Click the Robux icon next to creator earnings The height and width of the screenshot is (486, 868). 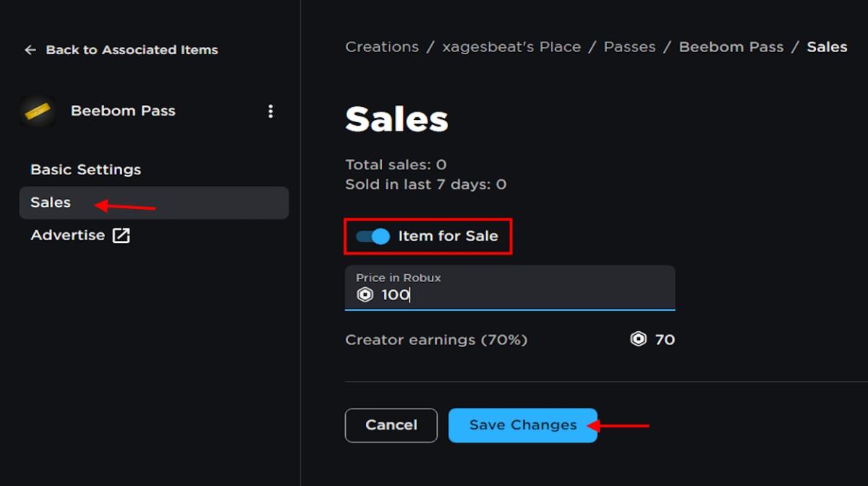(637, 339)
